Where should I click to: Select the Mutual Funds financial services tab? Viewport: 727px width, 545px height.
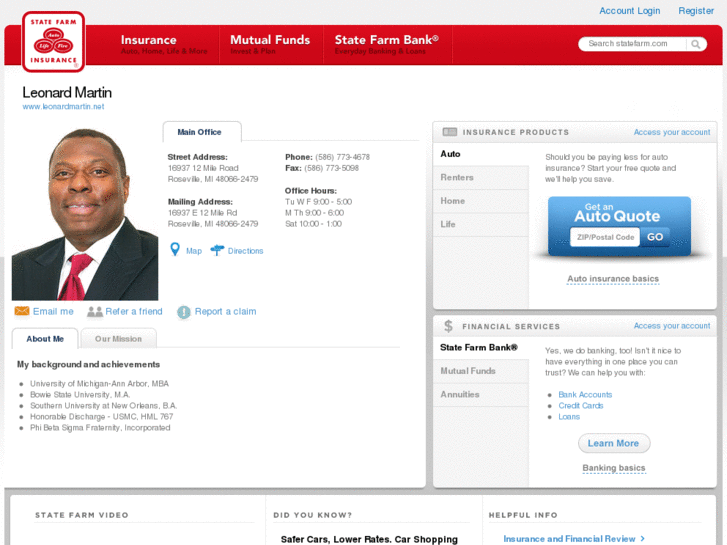481,371
